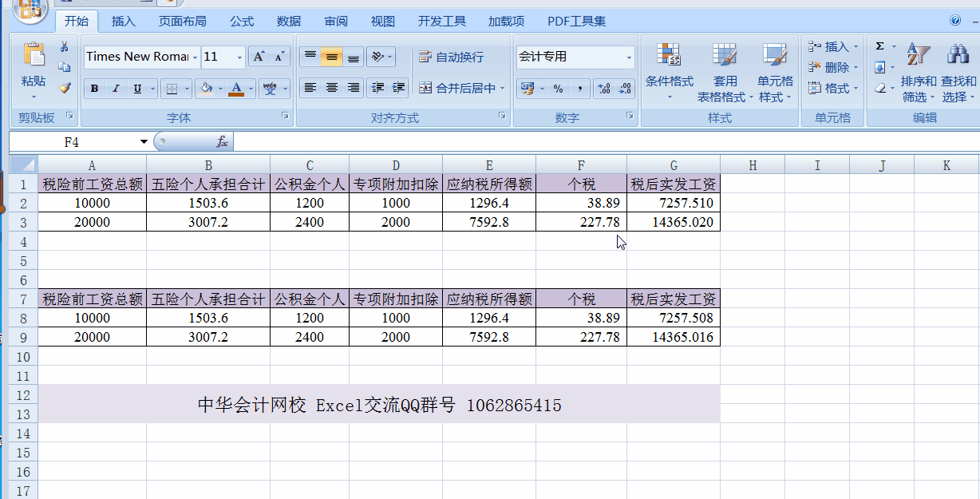This screenshot has height=499, width=980.
Task: Open the Office Button
Action: 30,9
